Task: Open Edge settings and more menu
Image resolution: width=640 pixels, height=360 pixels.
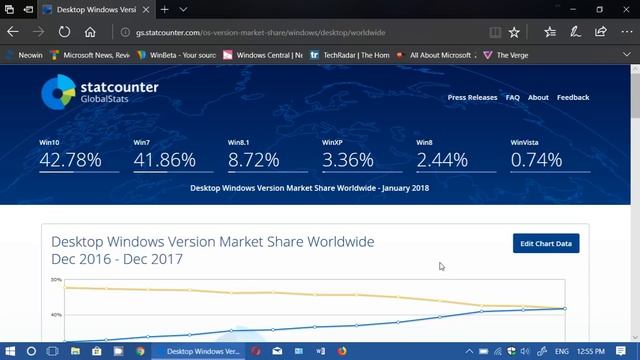Action: pyautogui.click(x=627, y=32)
